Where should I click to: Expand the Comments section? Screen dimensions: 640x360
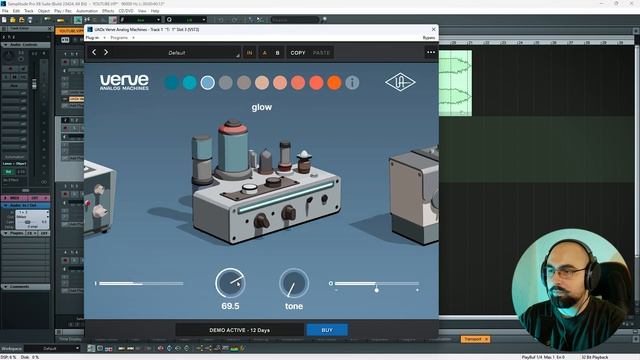pos(6,287)
